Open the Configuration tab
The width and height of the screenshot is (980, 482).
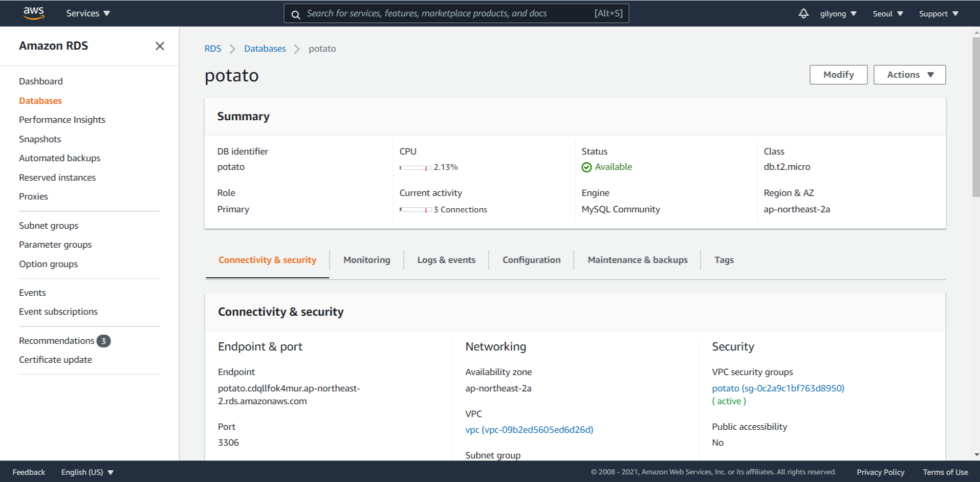point(531,260)
